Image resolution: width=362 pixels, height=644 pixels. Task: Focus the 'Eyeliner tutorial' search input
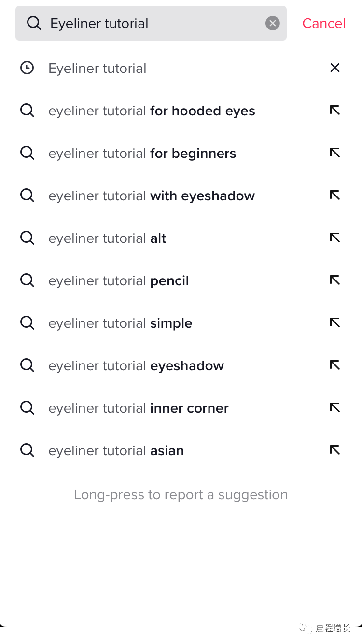(x=151, y=23)
